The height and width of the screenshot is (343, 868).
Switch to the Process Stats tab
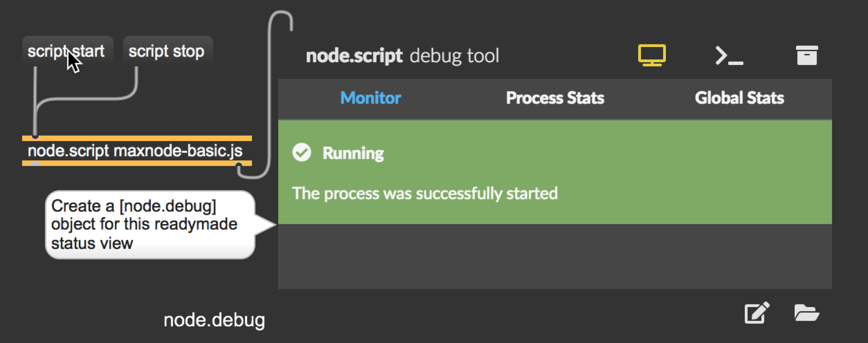[x=555, y=98]
